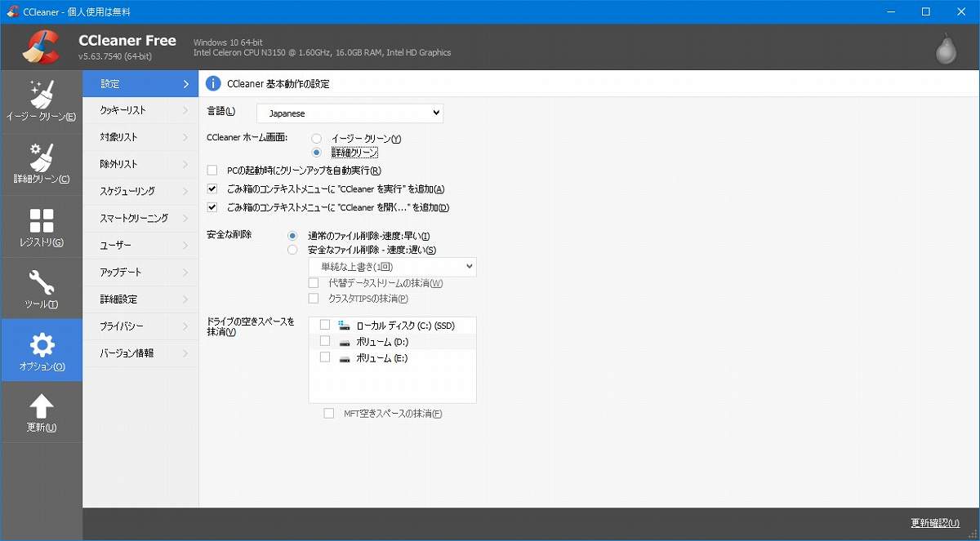This screenshot has width=980, height=541.
Task: Open the 詳細設定 options tab
Action: pyautogui.click(x=140, y=299)
